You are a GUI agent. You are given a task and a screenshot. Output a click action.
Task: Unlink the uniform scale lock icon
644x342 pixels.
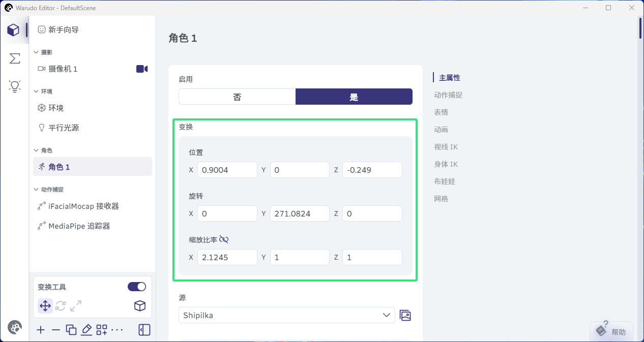[224, 239]
